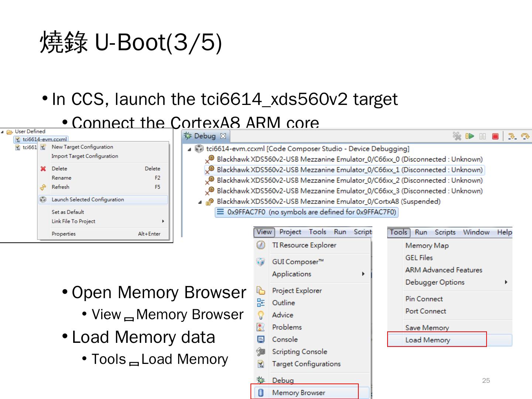This screenshot has height=399, width=532.
Task: Click the Refresh icon in context menu
Action: pos(43,187)
